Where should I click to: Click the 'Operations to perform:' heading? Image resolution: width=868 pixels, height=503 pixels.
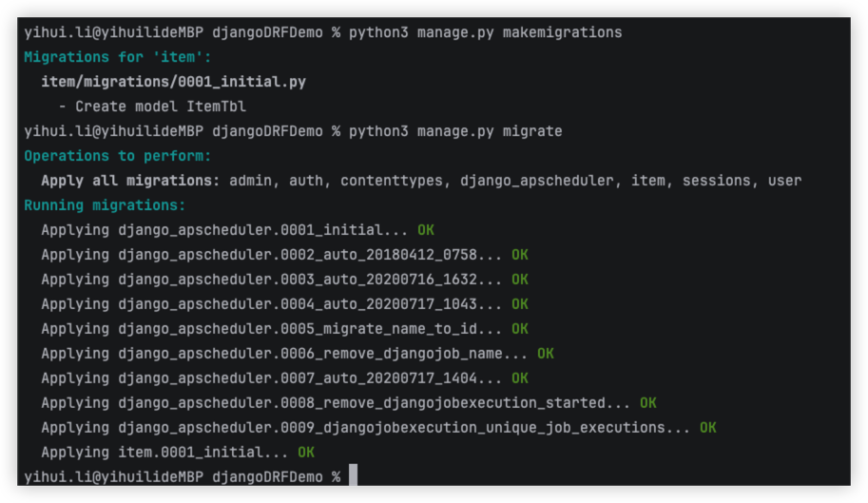tap(117, 156)
